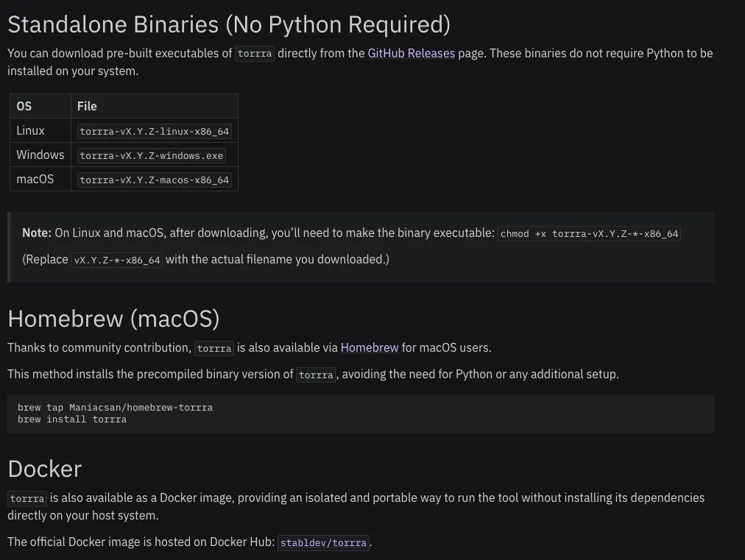Select the torrra-vX.Y.Z-macos-x86_64 filename
The width and height of the screenshot is (745, 560).
coord(155,180)
